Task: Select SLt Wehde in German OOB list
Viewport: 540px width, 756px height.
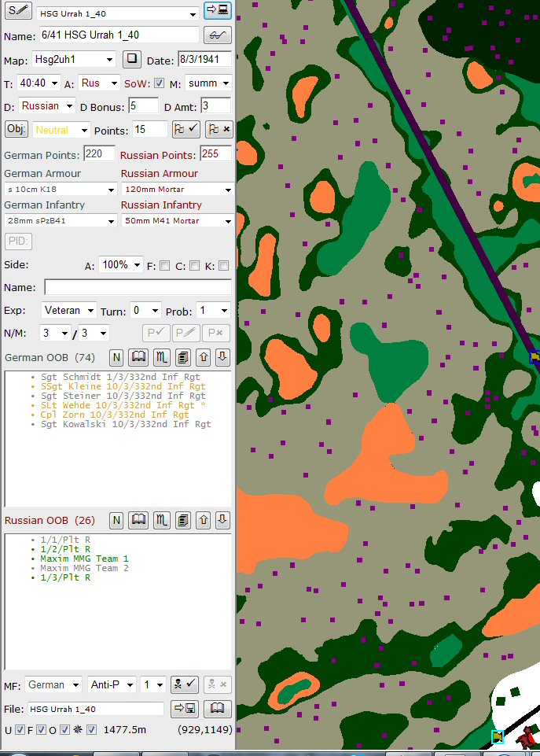Action: 118,405
